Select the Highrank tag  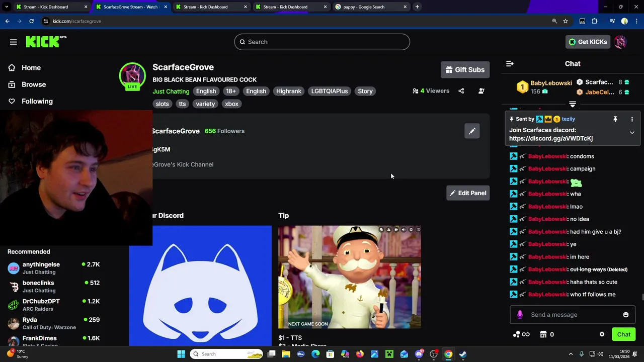coord(289,91)
